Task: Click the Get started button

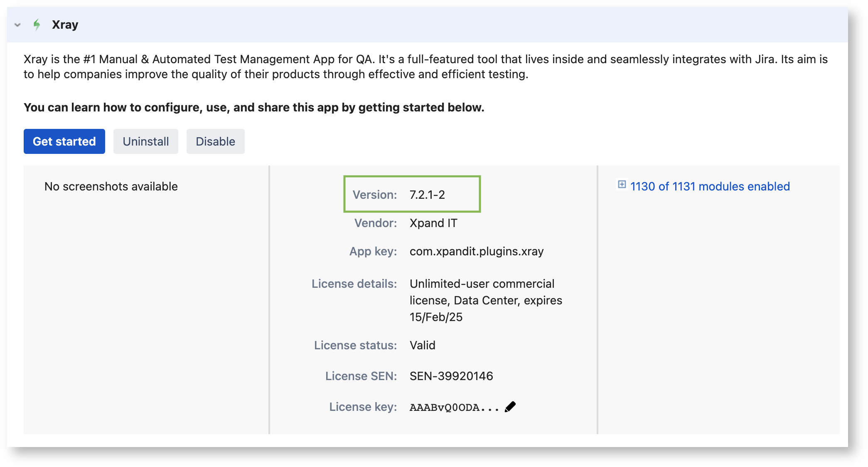Action: (64, 141)
